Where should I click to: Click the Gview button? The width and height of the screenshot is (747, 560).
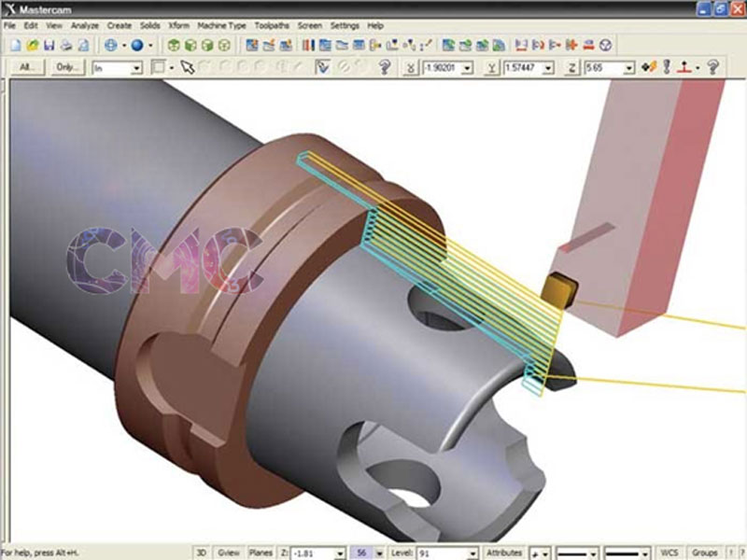[228, 553]
